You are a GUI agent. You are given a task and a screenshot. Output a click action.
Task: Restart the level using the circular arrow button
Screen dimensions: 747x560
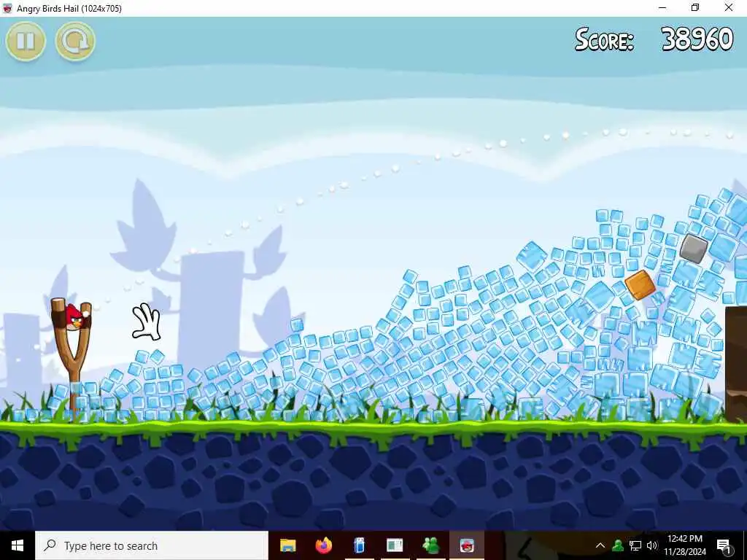[x=75, y=41]
